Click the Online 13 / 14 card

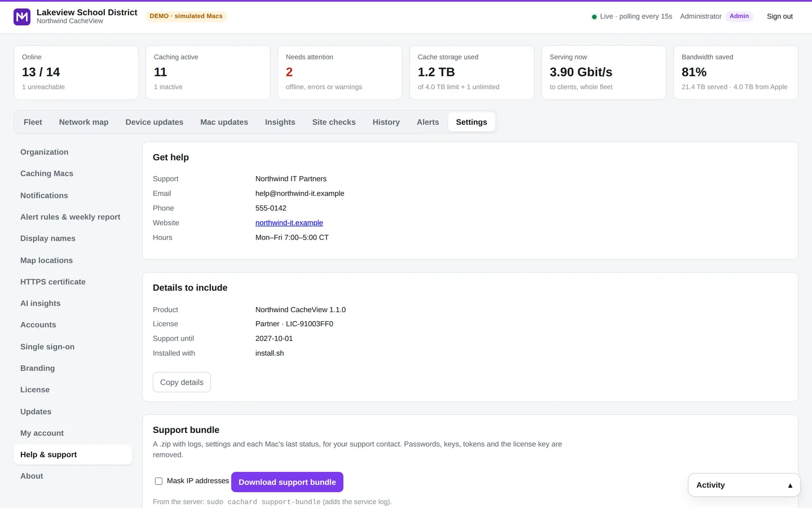pyautogui.click(x=76, y=73)
